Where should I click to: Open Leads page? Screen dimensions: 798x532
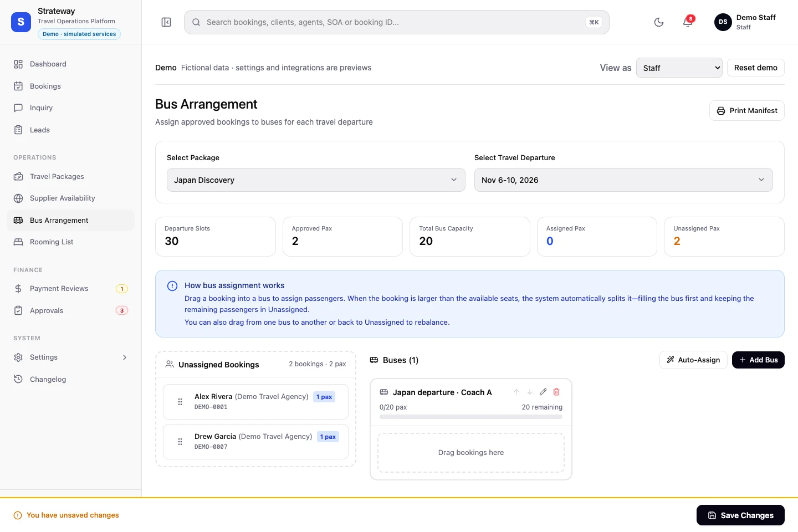[70, 130]
